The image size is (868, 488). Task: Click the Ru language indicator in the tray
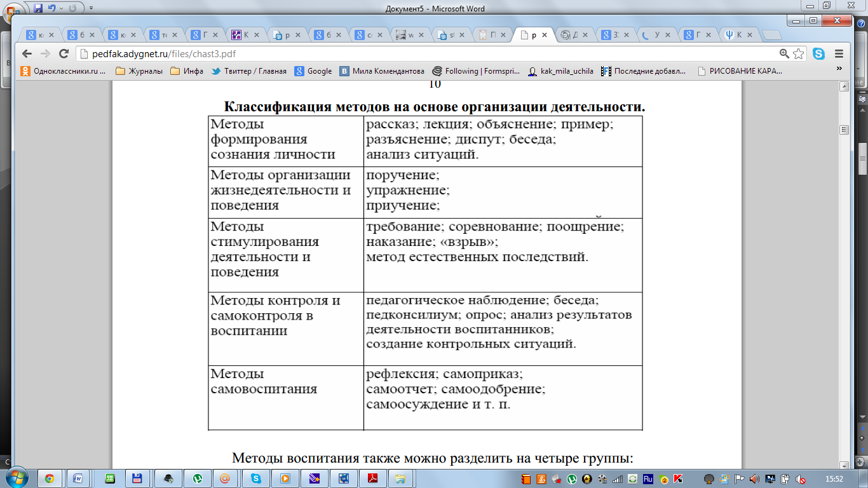click(649, 478)
